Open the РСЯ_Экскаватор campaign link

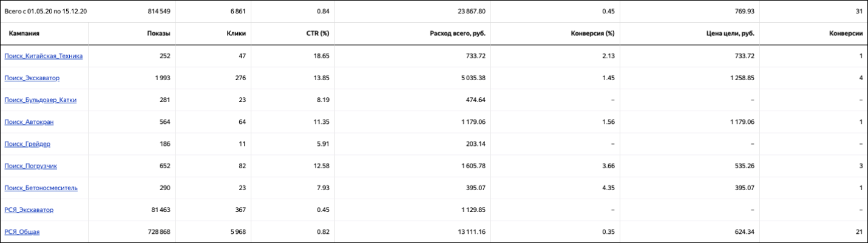pyautogui.click(x=29, y=210)
